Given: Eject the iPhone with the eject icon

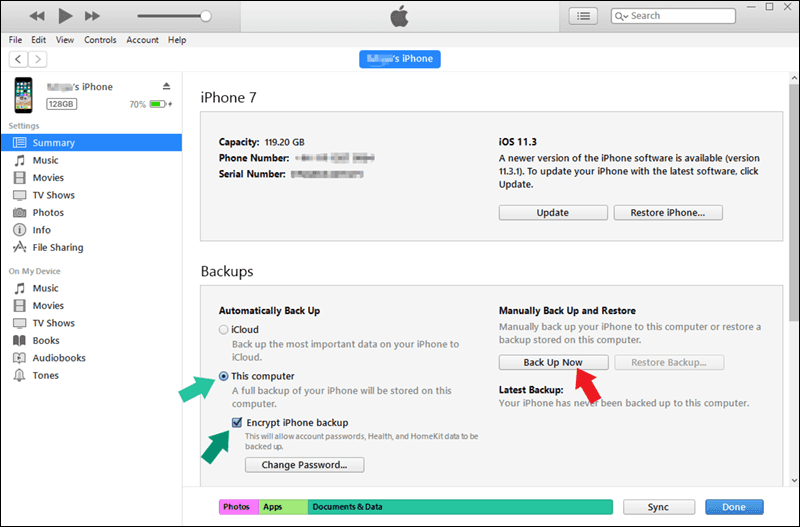Looking at the screenshot, I should click(x=166, y=86).
